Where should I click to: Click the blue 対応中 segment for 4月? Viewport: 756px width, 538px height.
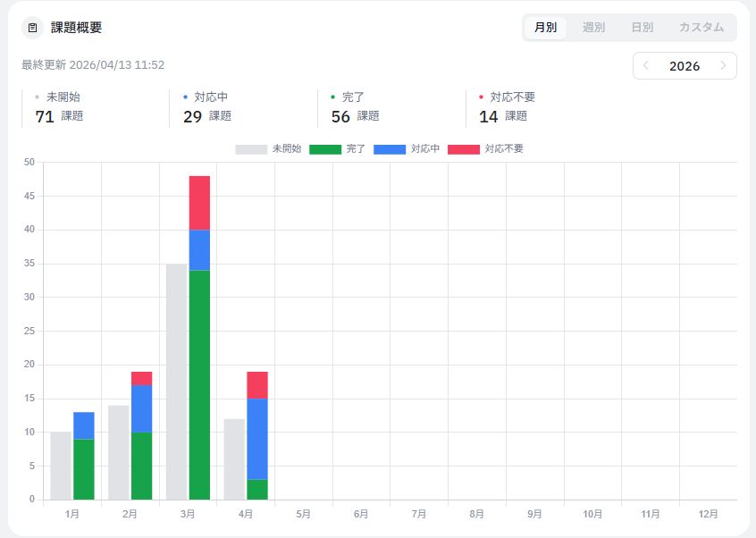(x=257, y=438)
